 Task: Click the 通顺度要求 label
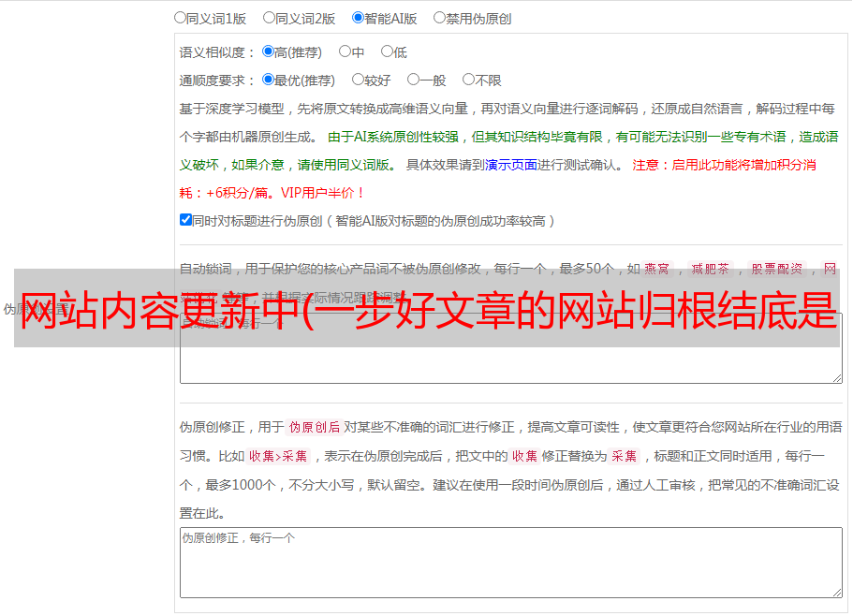point(217,81)
